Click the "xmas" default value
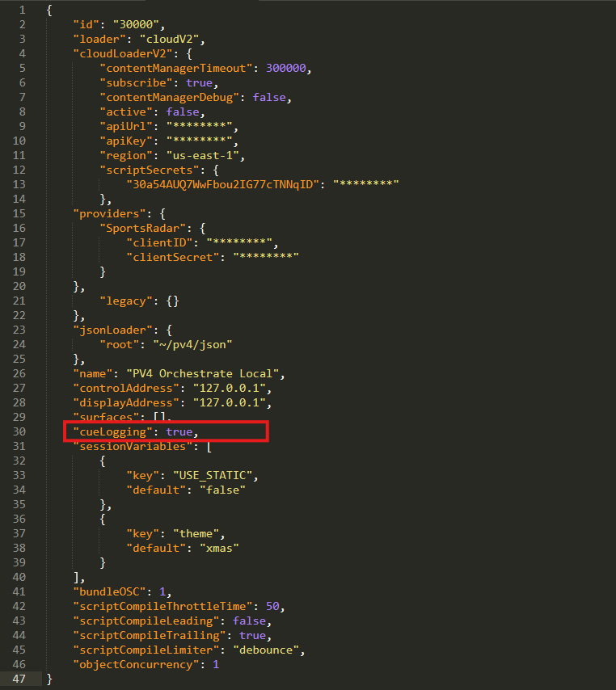The height and width of the screenshot is (690, 616). (x=219, y=549)
